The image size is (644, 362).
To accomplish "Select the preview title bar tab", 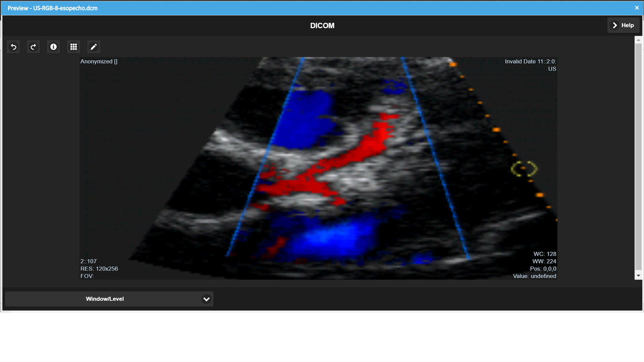I will 52,8.
